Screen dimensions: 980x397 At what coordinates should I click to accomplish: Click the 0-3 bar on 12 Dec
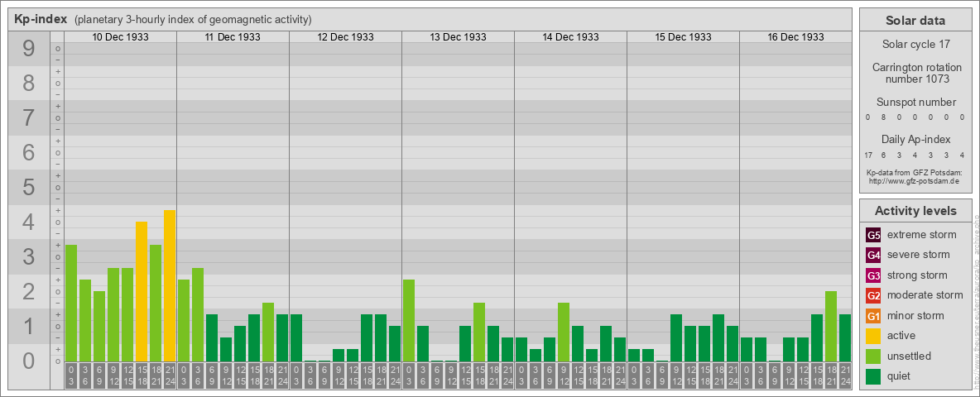click(296, 337)
